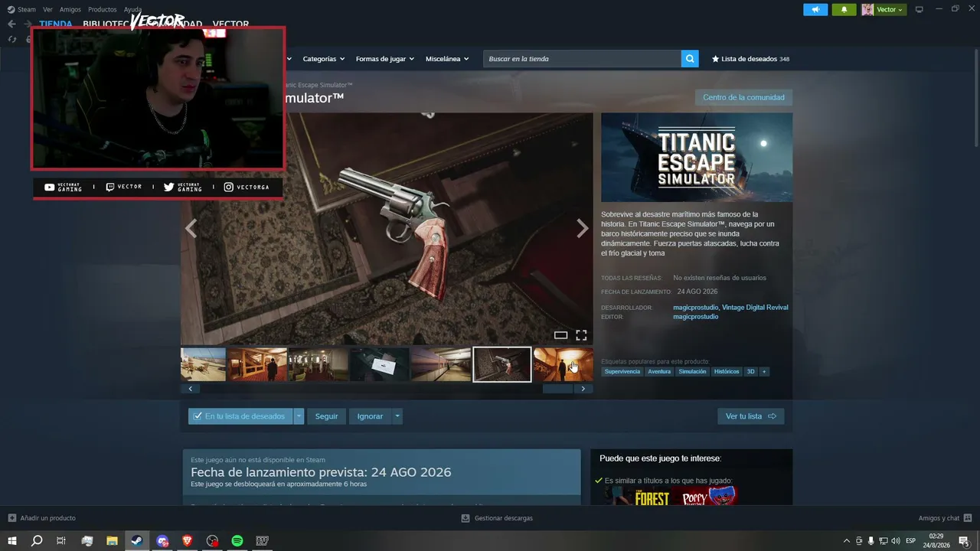Open the Ayuda menu
The image size is (980, 551).
point(133,9)
